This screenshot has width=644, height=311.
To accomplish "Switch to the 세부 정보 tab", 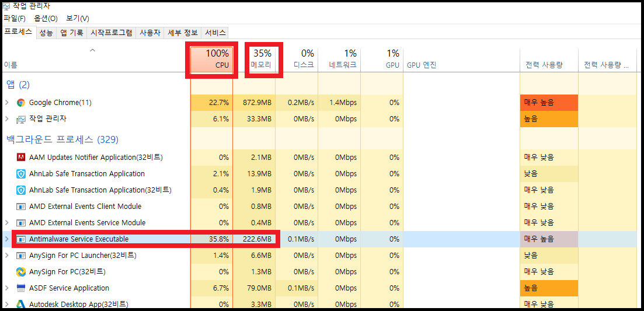I will [182, 33].
